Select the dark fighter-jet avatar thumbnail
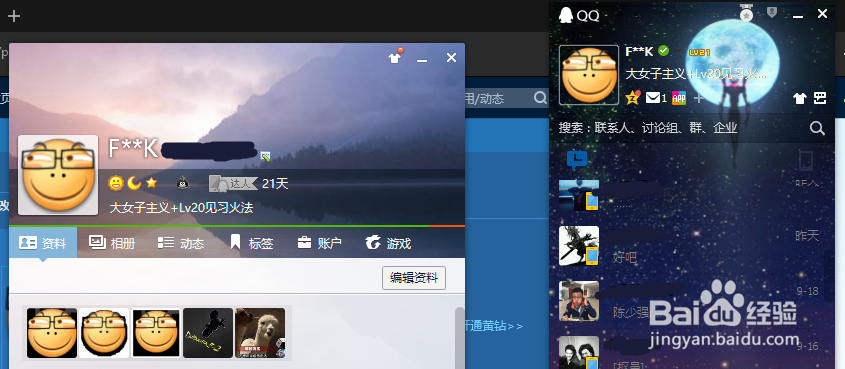The image size is (845, 369). pos(208,333)
